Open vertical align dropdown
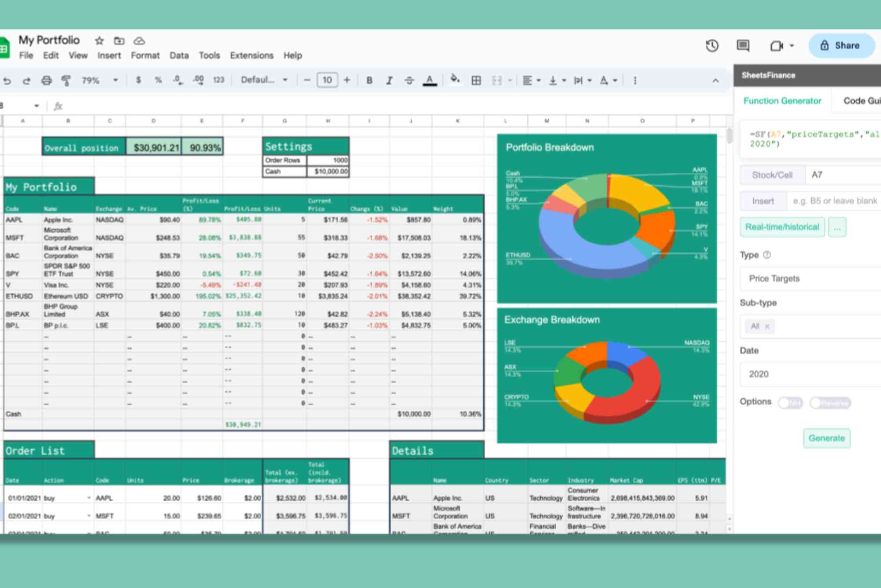 (557, 81)
